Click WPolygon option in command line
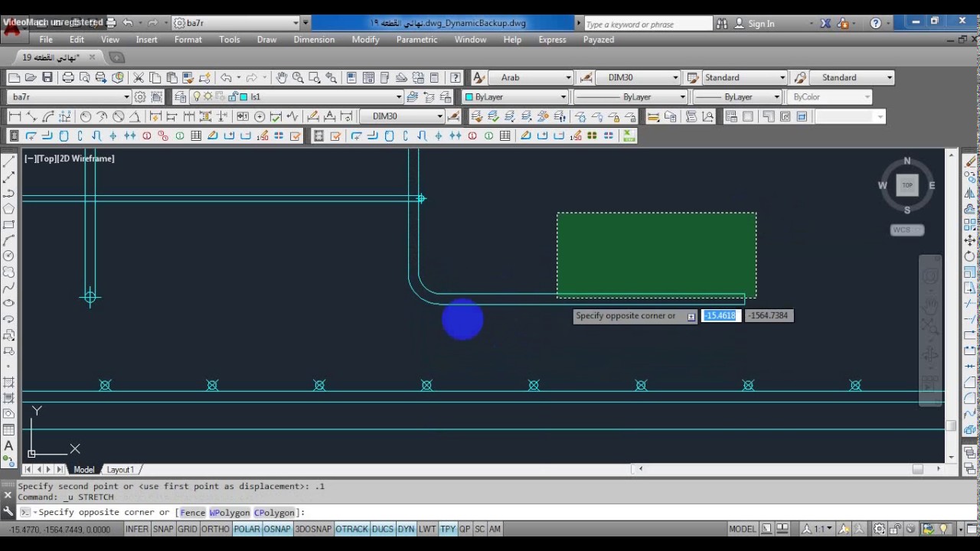The height and width of the screenshot is (551, 980). [x=230, y=513]
